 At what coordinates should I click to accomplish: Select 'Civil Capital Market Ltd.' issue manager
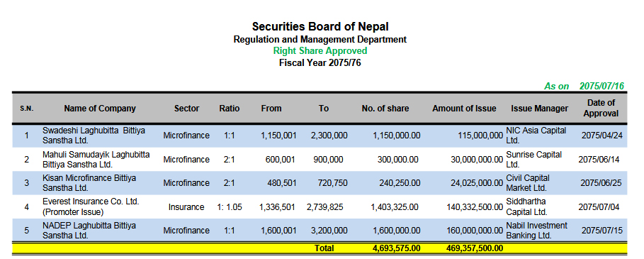coord(528,183)
